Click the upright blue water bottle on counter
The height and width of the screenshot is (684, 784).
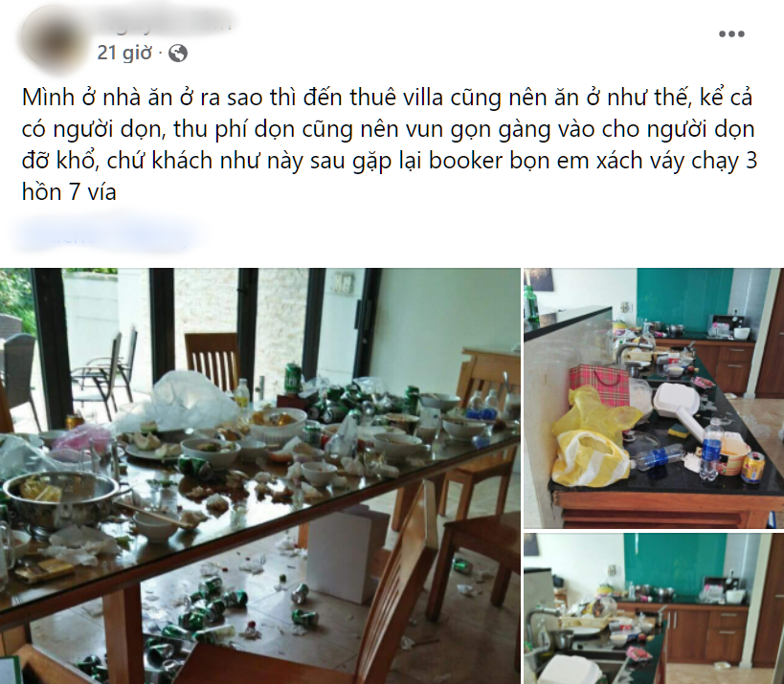pos(710,450)
